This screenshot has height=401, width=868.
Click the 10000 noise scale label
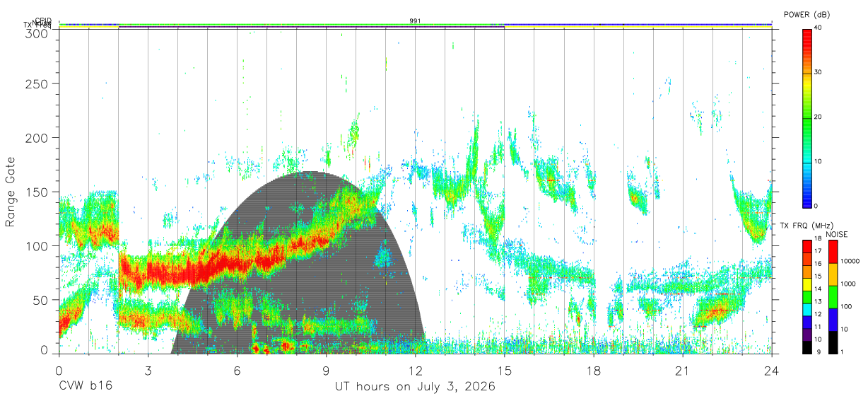click(850, 261)
